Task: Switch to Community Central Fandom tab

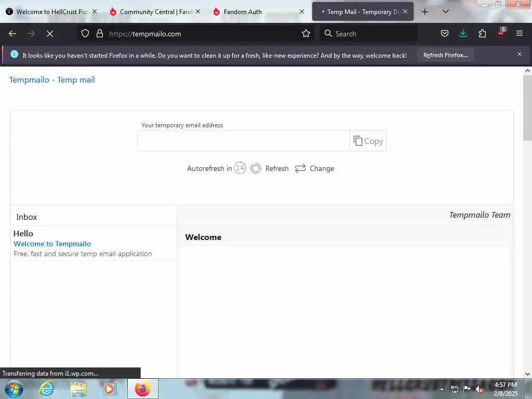Action: [155, 12]
